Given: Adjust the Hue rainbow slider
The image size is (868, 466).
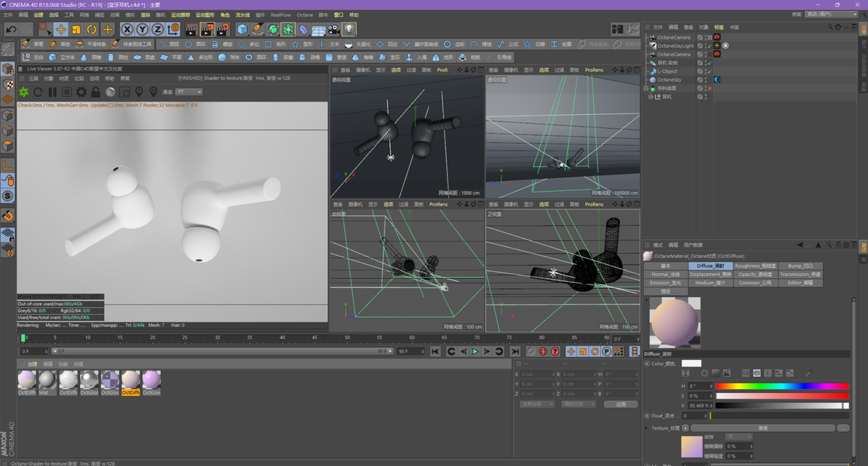Looking at the screenshot, I should pyautogui.click(x=783, y=386).
